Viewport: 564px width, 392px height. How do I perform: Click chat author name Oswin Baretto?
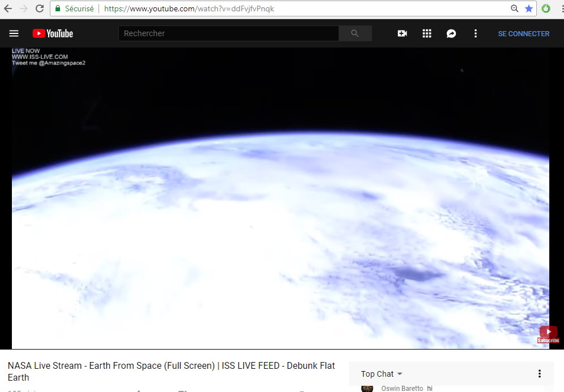[x=402, y=389]
